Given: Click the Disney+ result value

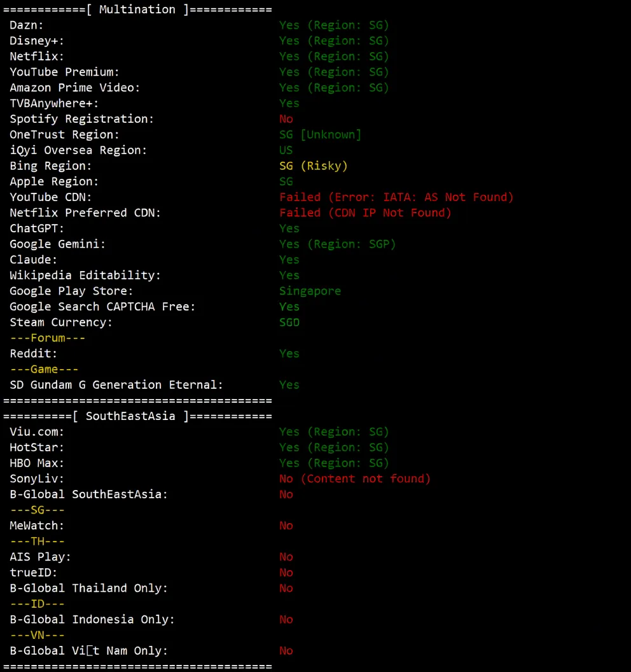Looking at the screenshot, I should (x=333, y=41).
